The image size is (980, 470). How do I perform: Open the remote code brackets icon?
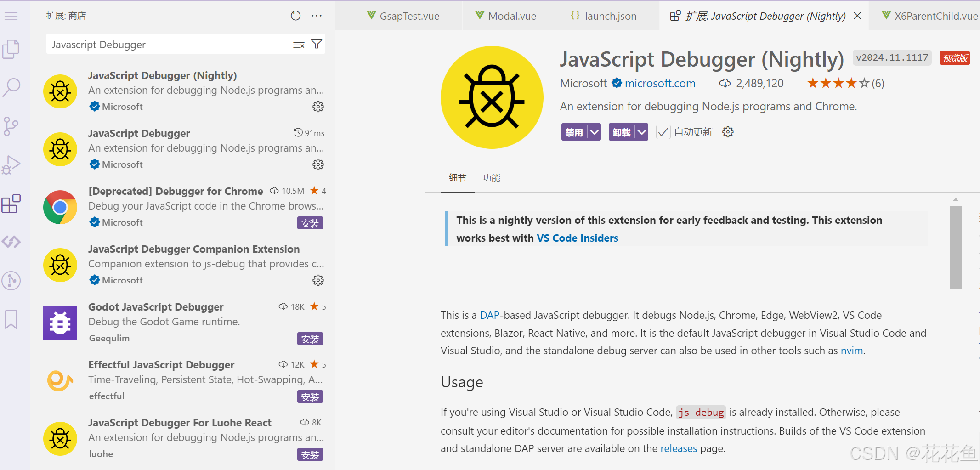(x=11, y=242)
